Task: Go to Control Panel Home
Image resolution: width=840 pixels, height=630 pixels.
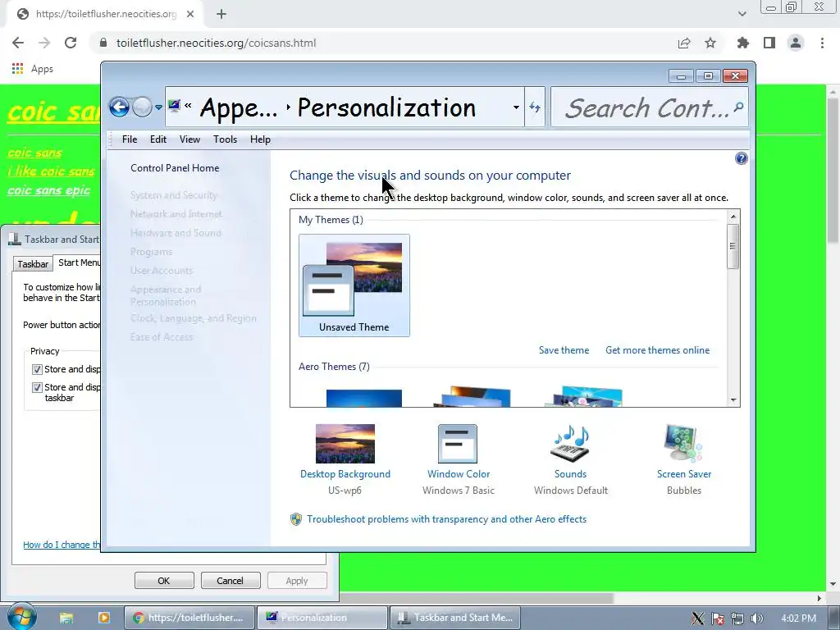Action: point(175,167)
